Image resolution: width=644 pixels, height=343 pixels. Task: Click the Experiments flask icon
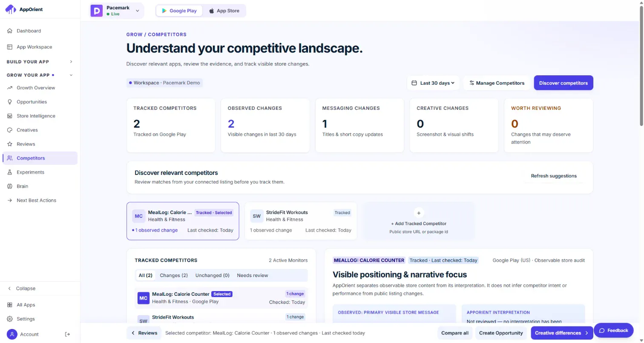click(x=10, y=172)
